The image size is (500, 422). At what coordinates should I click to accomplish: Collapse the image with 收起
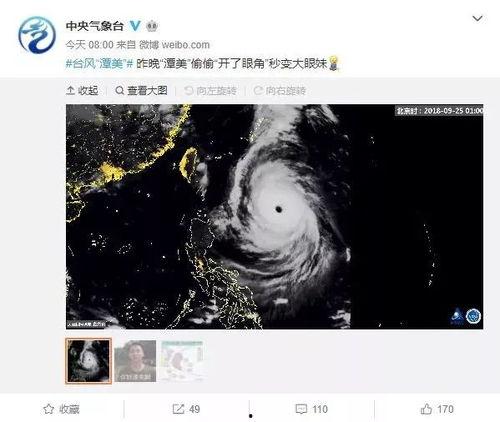click(82, 90)
